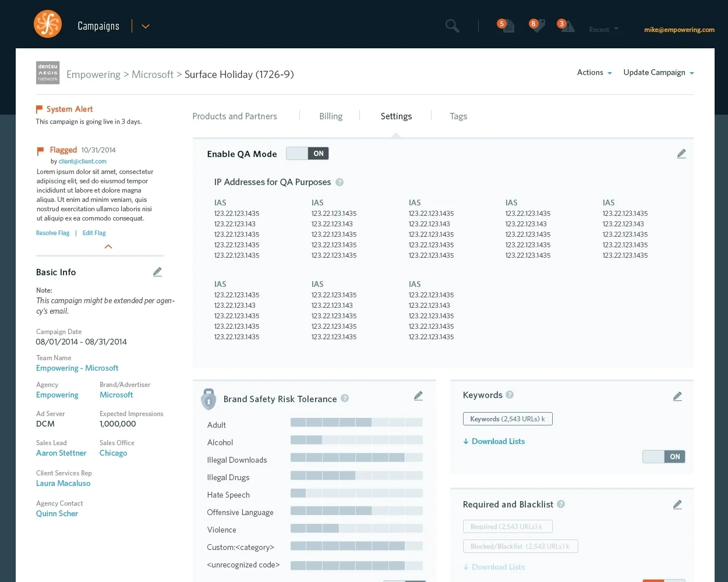Viewport: 728px width, 582px height.
Task: Edit Brand Safety Risk Tolerance settings
Action: click(x=418, y=396)
